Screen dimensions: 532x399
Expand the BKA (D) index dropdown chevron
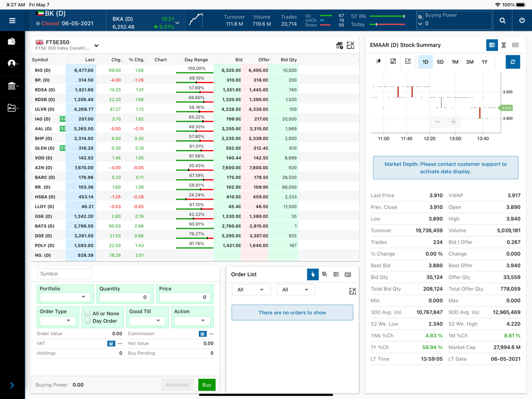(x=178, y=23)
